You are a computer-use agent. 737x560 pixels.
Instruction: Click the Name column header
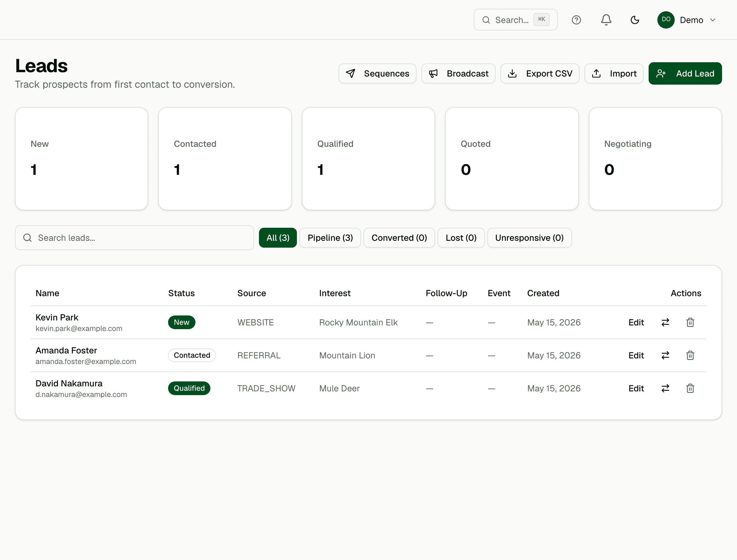pos(47,293)
